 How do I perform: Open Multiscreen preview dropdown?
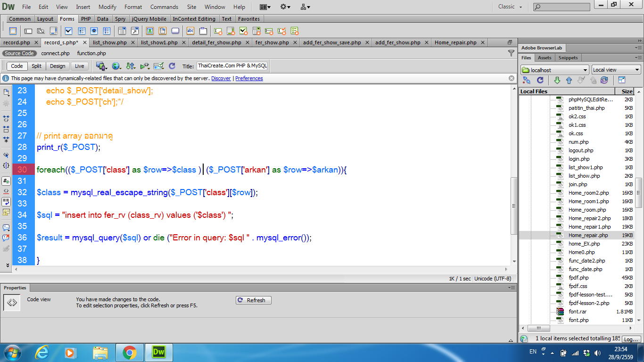point(101,66)
